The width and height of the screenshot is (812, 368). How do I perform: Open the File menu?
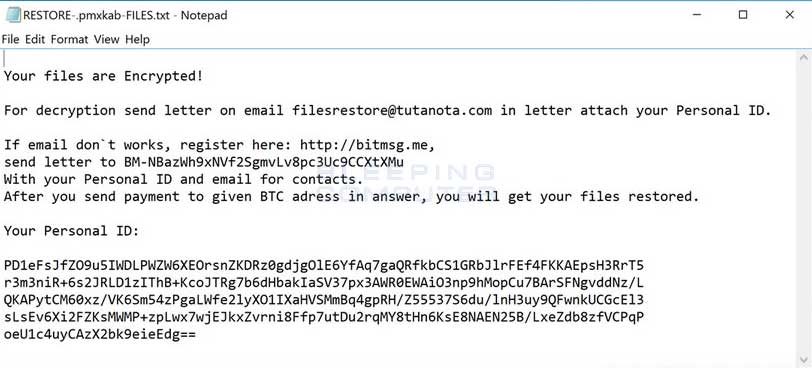tap(10, 39)
